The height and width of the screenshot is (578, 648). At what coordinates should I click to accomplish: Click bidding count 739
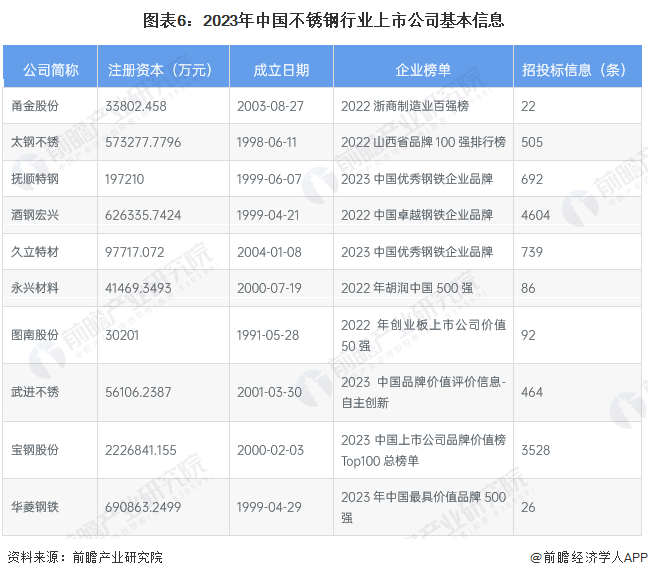coord(532,252)
